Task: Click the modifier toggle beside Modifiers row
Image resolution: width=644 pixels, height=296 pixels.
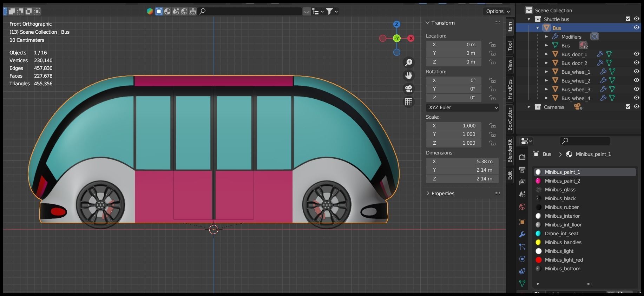Action: 594,37
